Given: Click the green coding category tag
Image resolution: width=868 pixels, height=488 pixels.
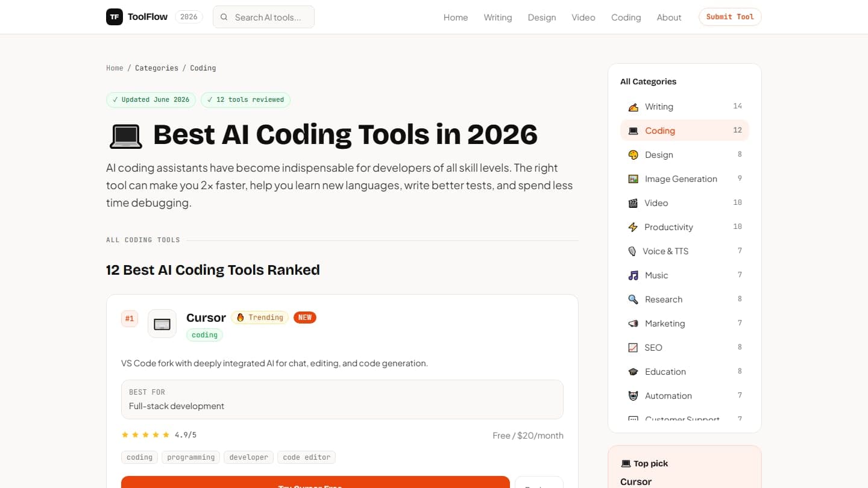Looking at the screenshot, I should (x=204, y=335).
